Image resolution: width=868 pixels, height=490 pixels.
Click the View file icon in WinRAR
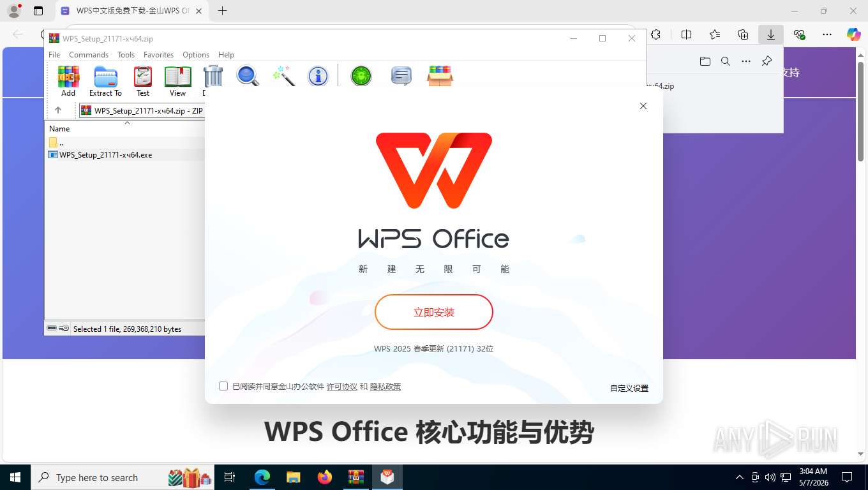[x=177, y=81]
